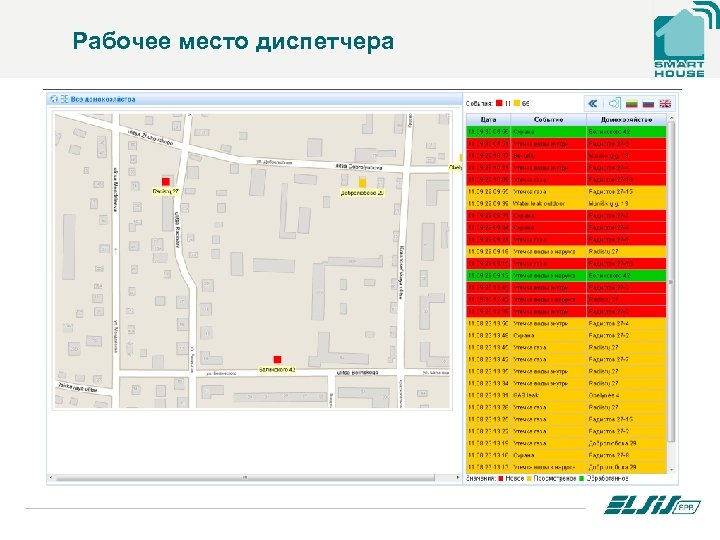Select the red Security event row
This screenshot has width=720, height=540.
pyautogui.click(x=566, y=156)
